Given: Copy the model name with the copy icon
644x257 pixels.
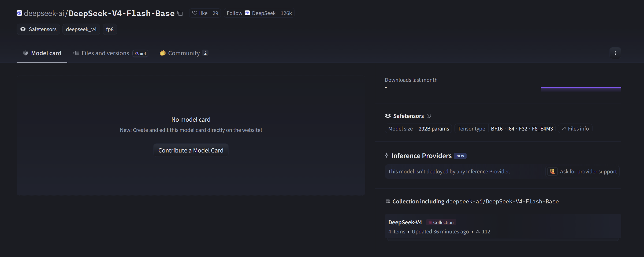Looking at the screenshot, I should click(x=180, y=13).
